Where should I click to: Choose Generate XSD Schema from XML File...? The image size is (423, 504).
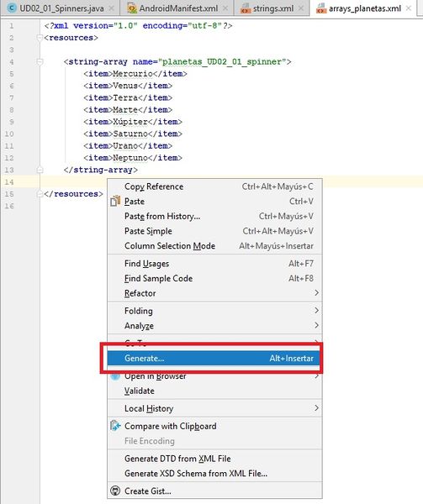tap(214, 474)
